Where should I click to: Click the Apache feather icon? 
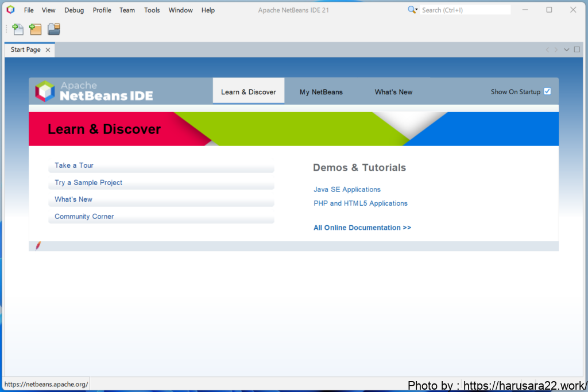click(38, 246)
